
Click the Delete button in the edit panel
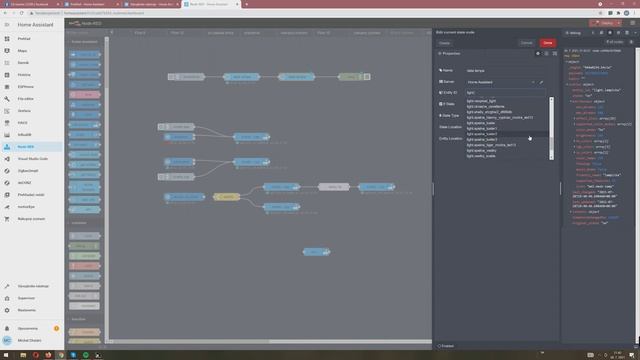[x=444, y=43]
